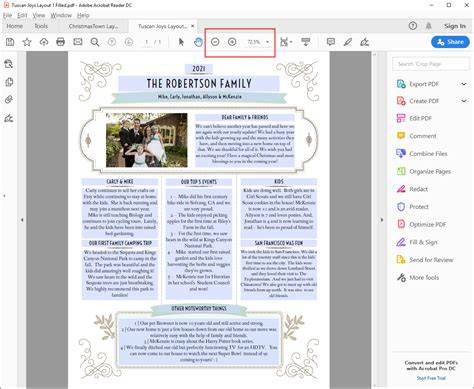Open the notifications bell
Viewport: 474px width, 389px height.
[429, 26]
